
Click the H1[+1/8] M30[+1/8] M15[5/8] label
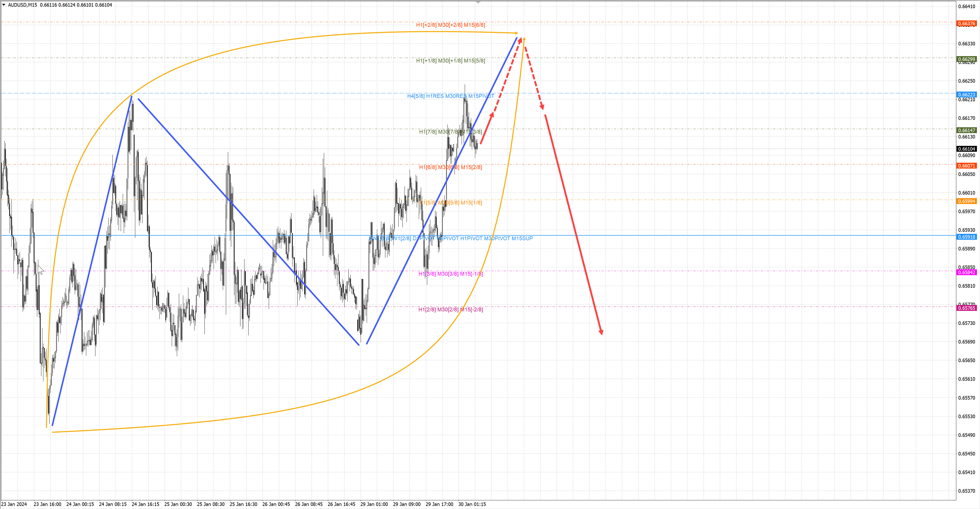tap(450, 60)
